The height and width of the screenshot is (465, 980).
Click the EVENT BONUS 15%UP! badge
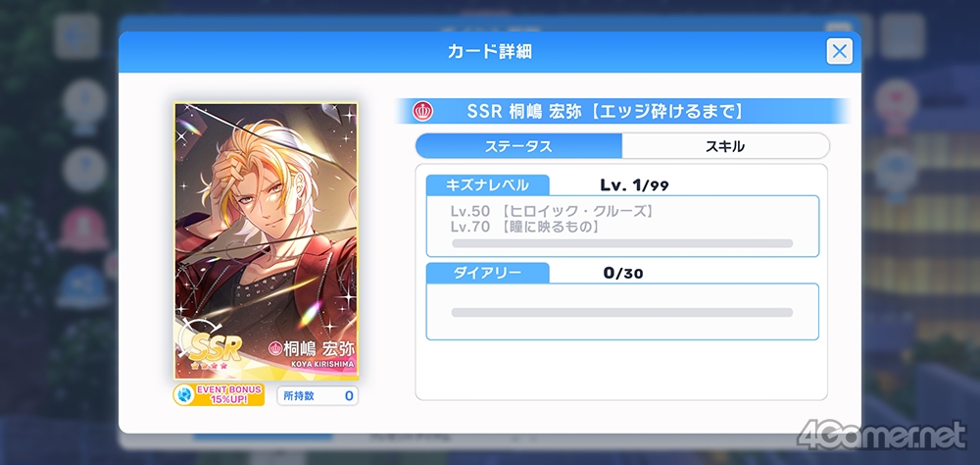(219, 395)
